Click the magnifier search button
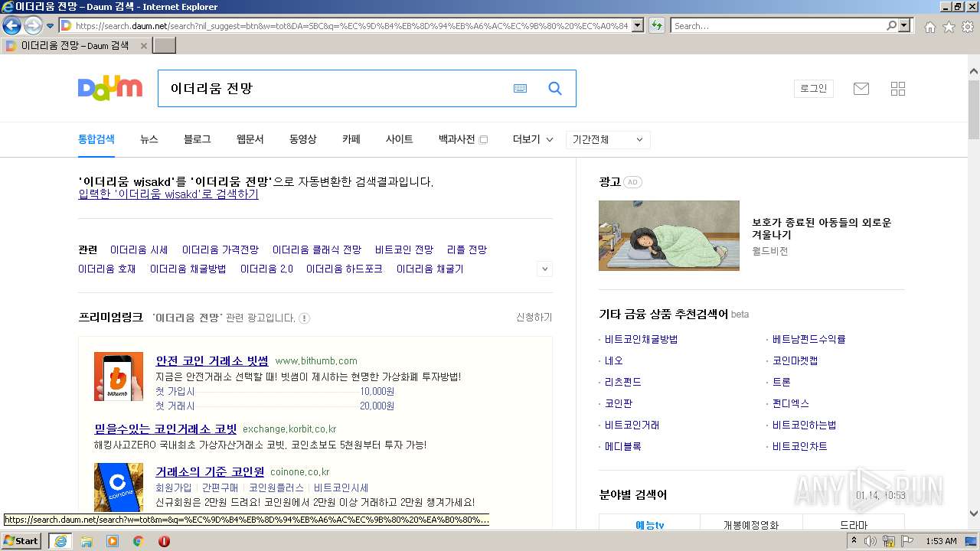 pyautogui.click(x=555, y=89)
